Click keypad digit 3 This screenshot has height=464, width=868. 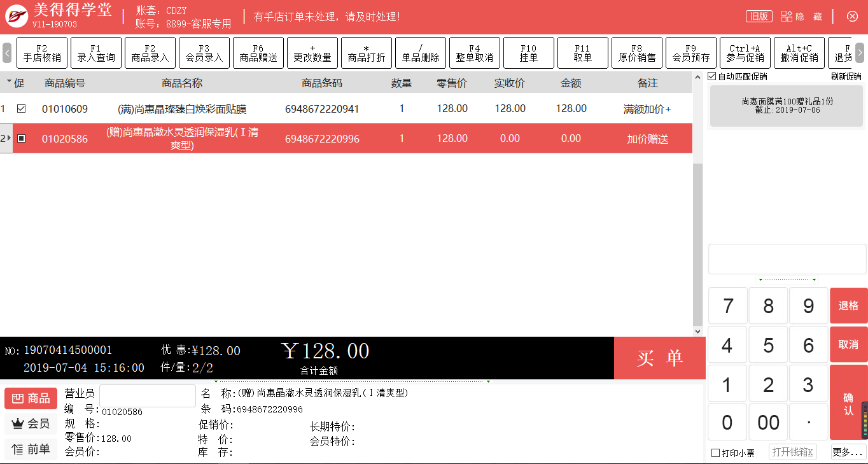coord(808,384)
